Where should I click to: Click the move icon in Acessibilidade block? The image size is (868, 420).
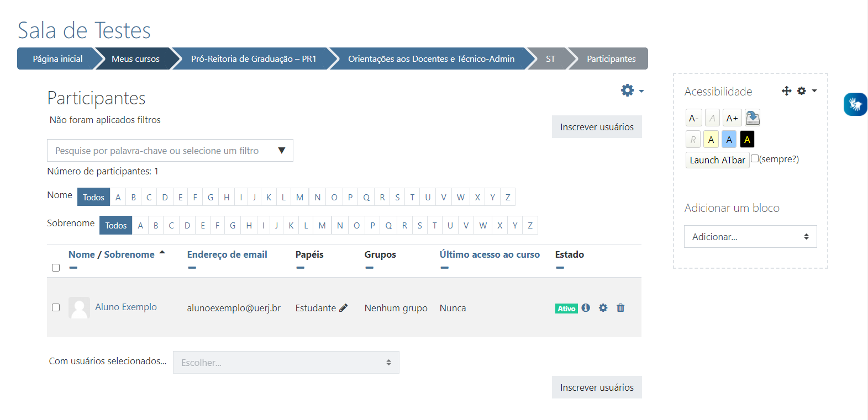point(787,91)
